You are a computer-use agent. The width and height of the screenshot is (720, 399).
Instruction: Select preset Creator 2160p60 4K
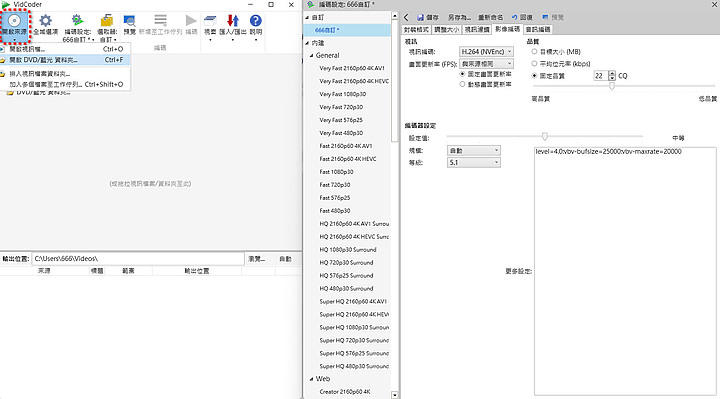[x=344, y=392]
